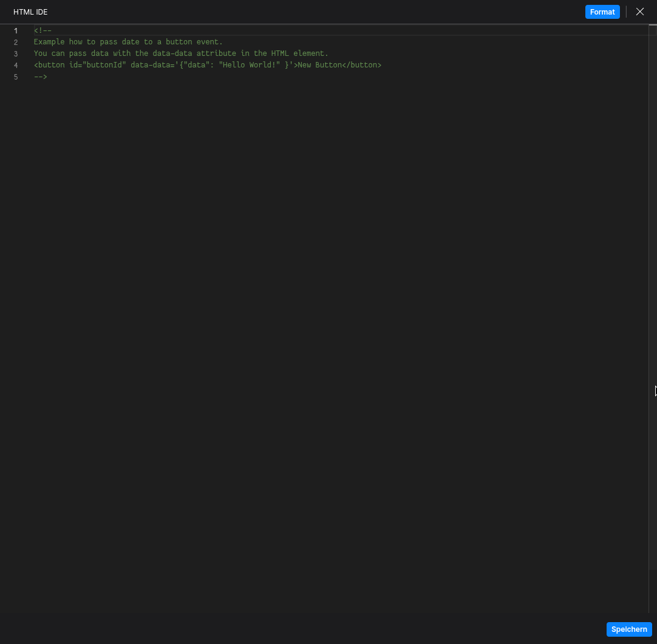Click the phrase 'Hello World!' in the code
Screen dimensions: 657x644
[249, 65]
